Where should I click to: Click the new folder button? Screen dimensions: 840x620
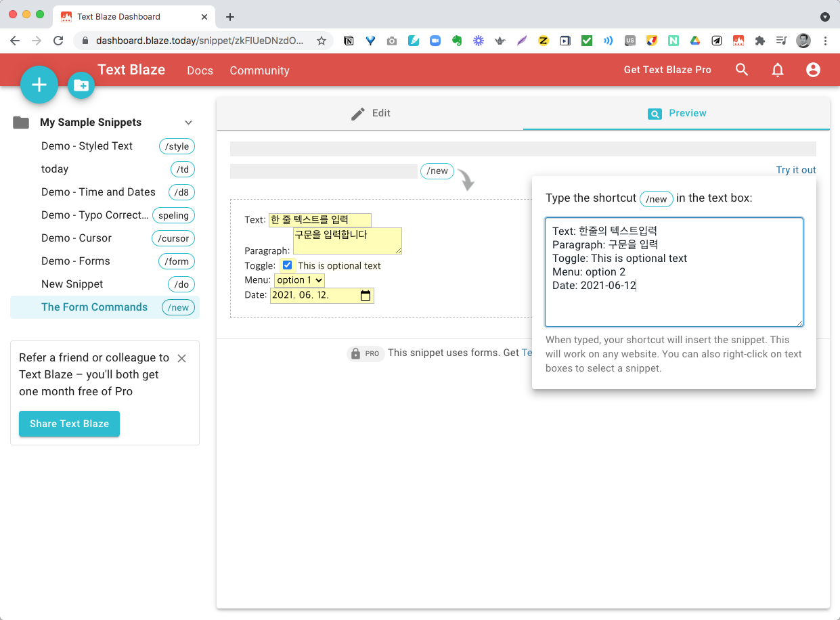[81, 85]
